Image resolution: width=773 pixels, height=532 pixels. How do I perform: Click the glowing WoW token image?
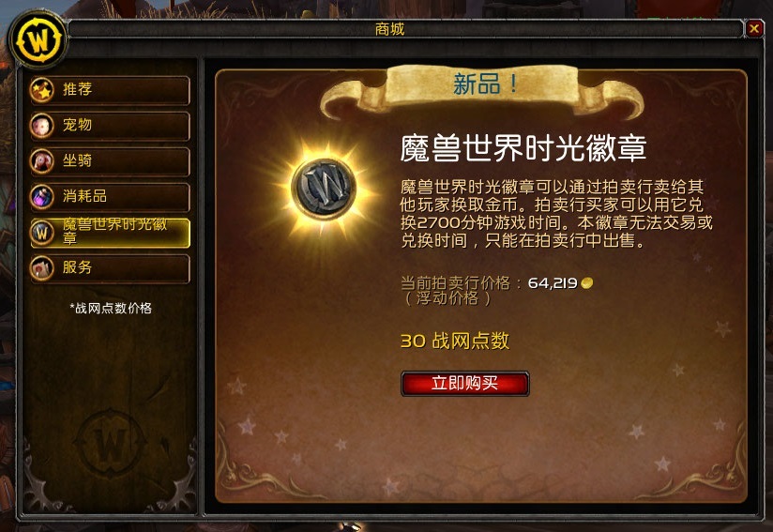coord(324,188)
